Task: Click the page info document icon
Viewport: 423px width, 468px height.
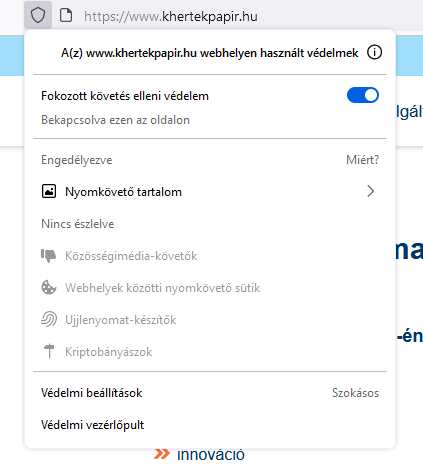Action: pos(66,15)
